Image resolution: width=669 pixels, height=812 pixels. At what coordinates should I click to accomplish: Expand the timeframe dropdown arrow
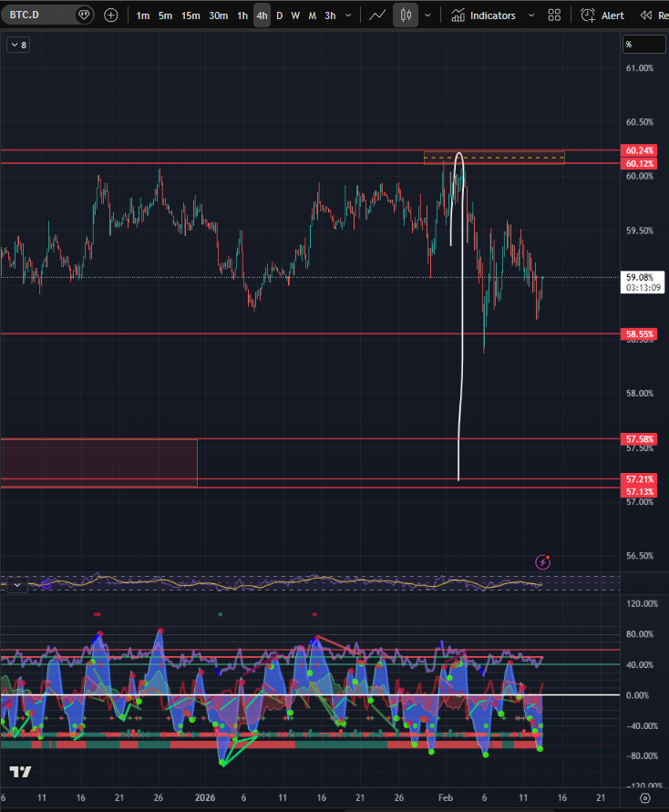[x=348, y=15]
